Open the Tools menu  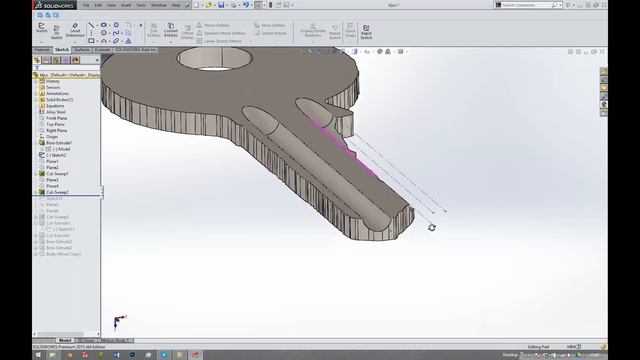pos(141,5)
